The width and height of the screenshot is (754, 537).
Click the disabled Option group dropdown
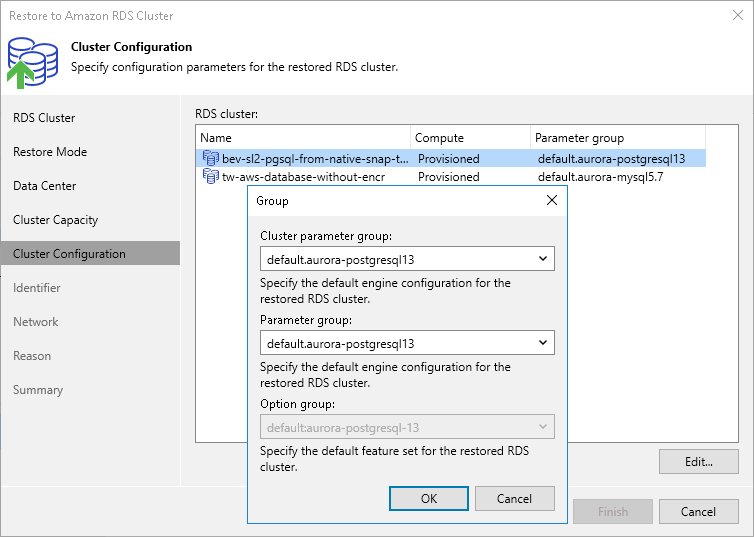(407, 427)
